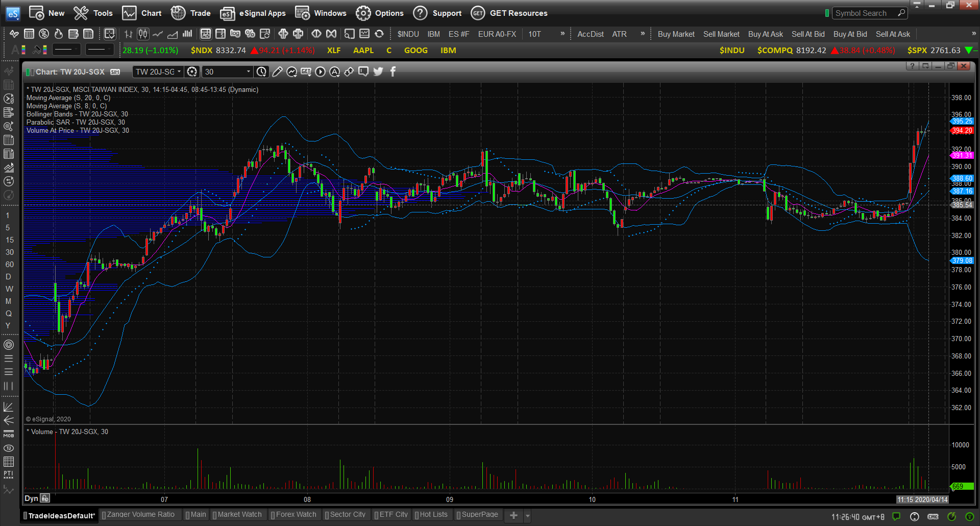Open the New menu
Viewport: 980px width, 526px height.
pos(47,13)
